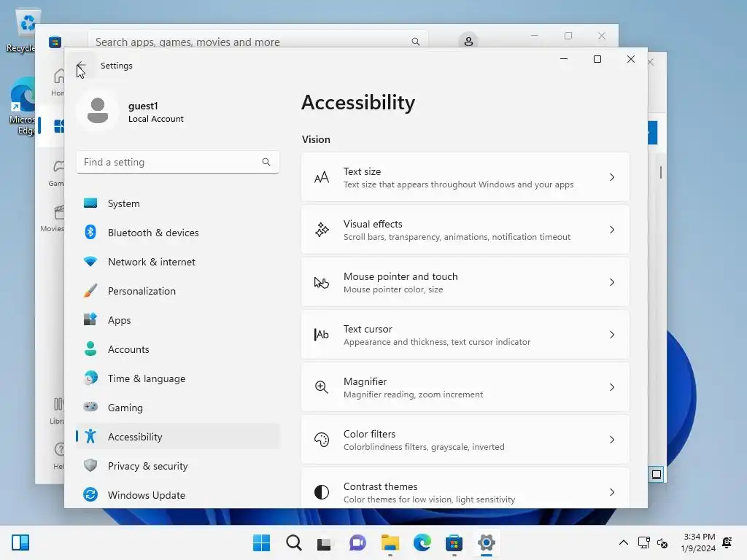Click Store search apps, games, movies box
This screenshot has height=560, width=747.
(258, 40)
